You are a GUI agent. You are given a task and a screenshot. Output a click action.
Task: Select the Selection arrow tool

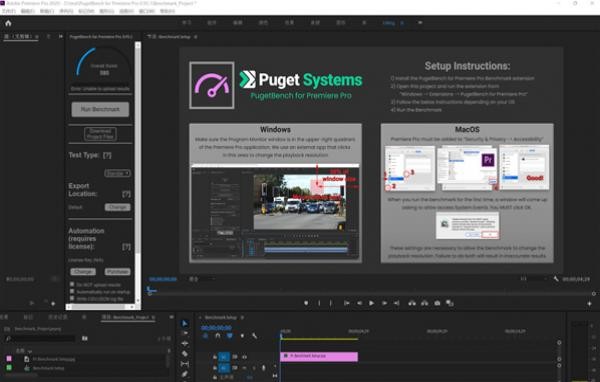tap(184, 324)
